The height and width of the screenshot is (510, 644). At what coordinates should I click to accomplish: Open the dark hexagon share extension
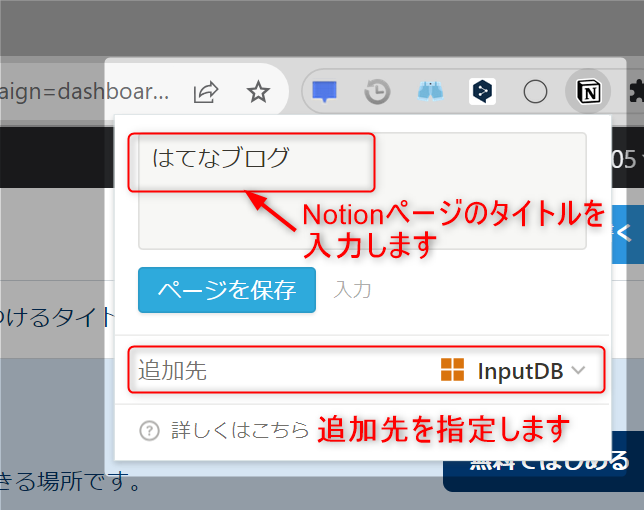coord(482,91)
